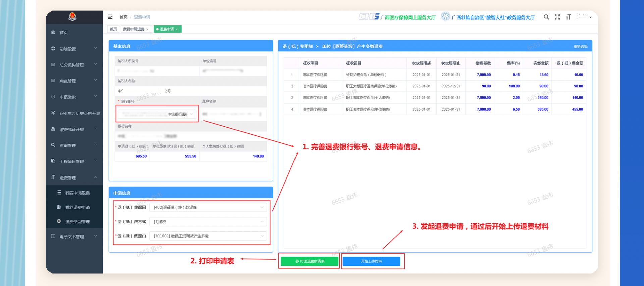
Task: Click the search magnifier icon in header
Action: pos(546,17)
